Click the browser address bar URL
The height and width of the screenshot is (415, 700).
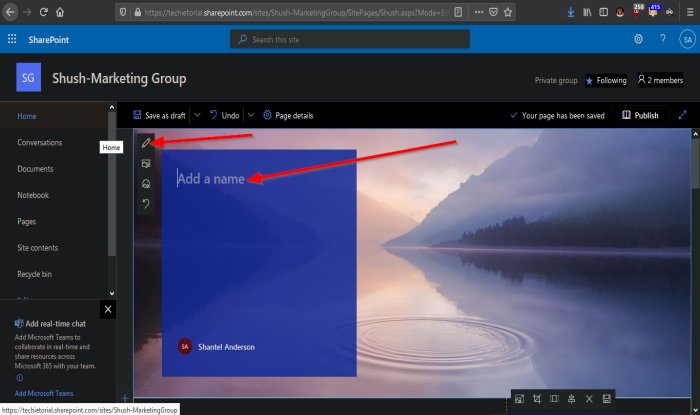point(296,12)
